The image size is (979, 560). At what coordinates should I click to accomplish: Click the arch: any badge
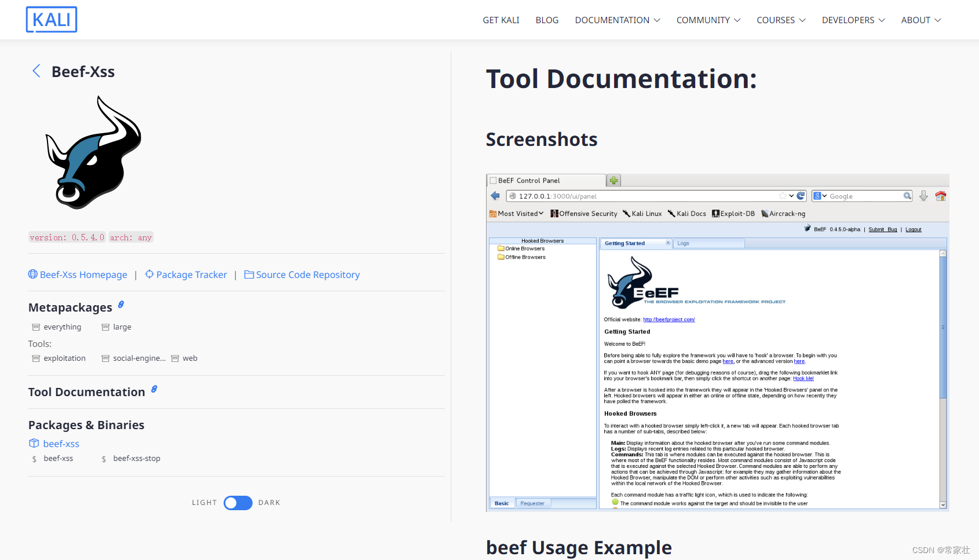[x=131, y=237]
